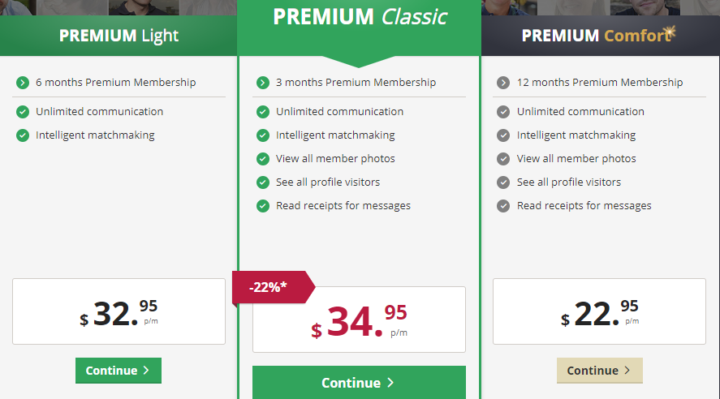Screen dimensions: 720x399
Task: Select the PREMIUM Light plan header
Action: tap(118, 35)
